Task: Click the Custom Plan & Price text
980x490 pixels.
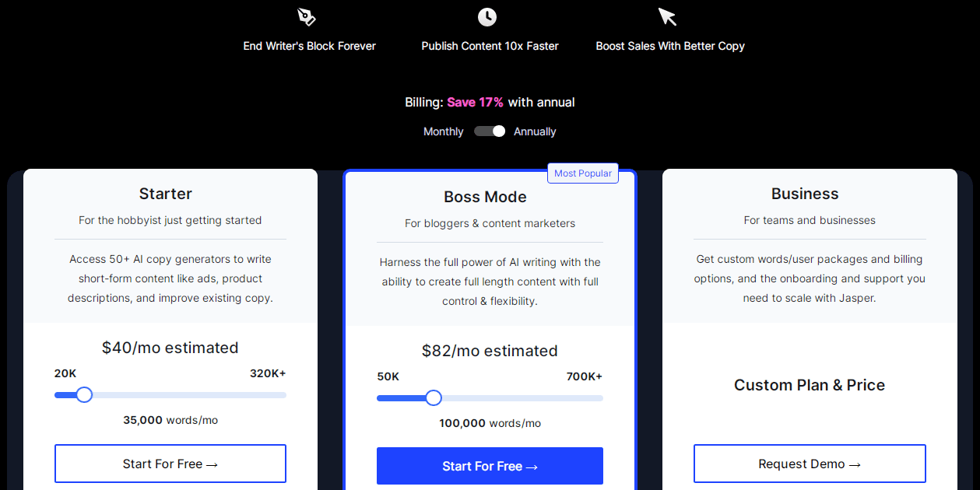Action: click(810, 385)
